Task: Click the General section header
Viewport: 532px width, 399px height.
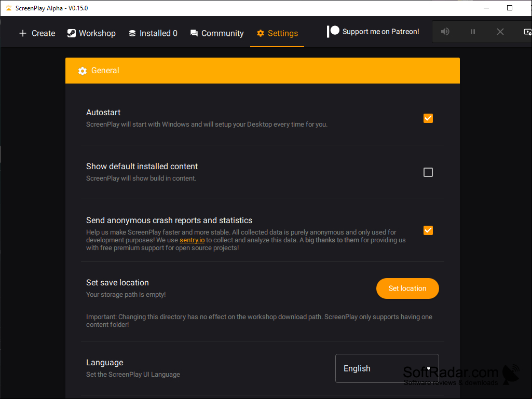Action: tap(263, 71)
